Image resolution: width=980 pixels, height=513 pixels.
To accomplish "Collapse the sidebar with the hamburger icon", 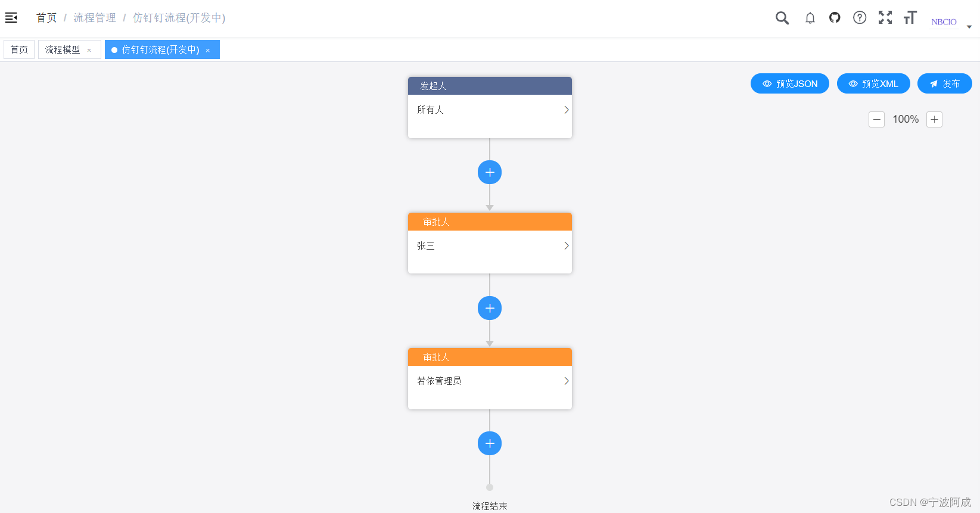I will click(x=11, y=17).
